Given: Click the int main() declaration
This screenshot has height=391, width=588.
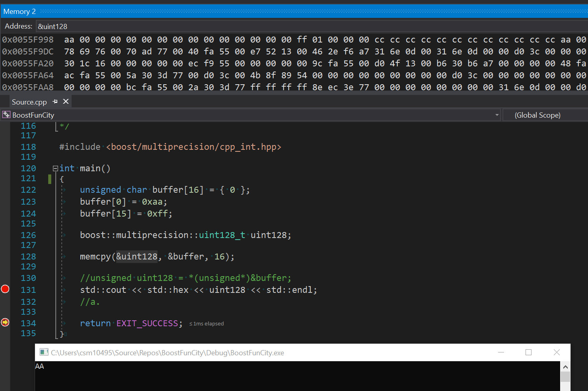Looking at the screenshot, I should tap(85, 168).
